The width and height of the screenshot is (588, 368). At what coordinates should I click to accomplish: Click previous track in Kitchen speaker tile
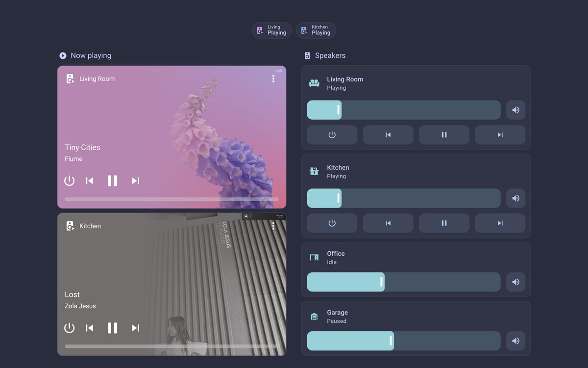pos(388,223)
